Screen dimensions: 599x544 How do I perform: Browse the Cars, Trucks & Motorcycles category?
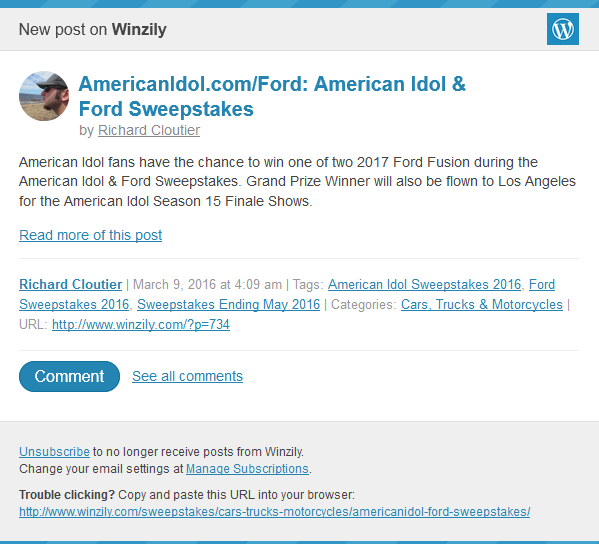pyautogui.click(x=482, y=304)
